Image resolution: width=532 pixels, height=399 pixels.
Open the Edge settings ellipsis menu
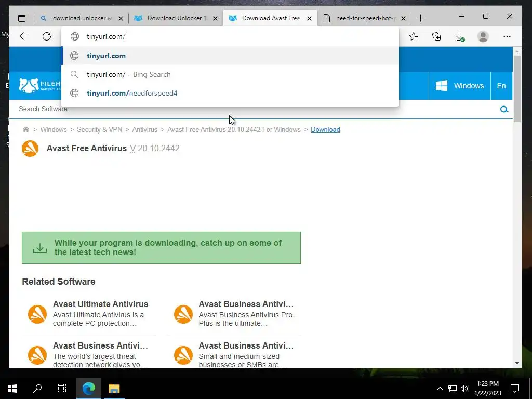point(507,36)
